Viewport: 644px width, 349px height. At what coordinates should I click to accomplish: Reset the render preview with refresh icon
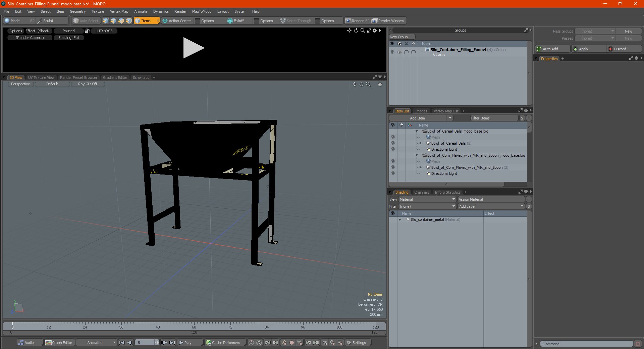point(356,31)
